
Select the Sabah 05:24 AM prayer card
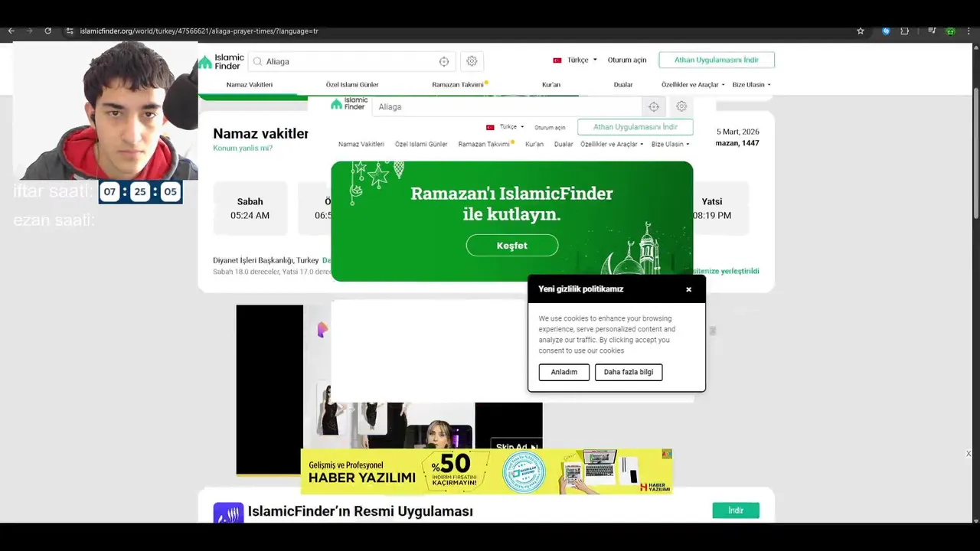click(250, 208)
